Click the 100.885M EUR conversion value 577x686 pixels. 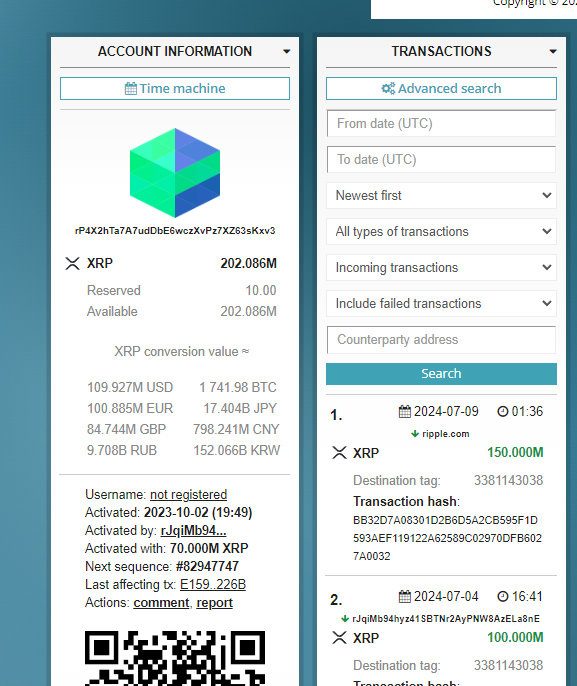click(130, 408)
